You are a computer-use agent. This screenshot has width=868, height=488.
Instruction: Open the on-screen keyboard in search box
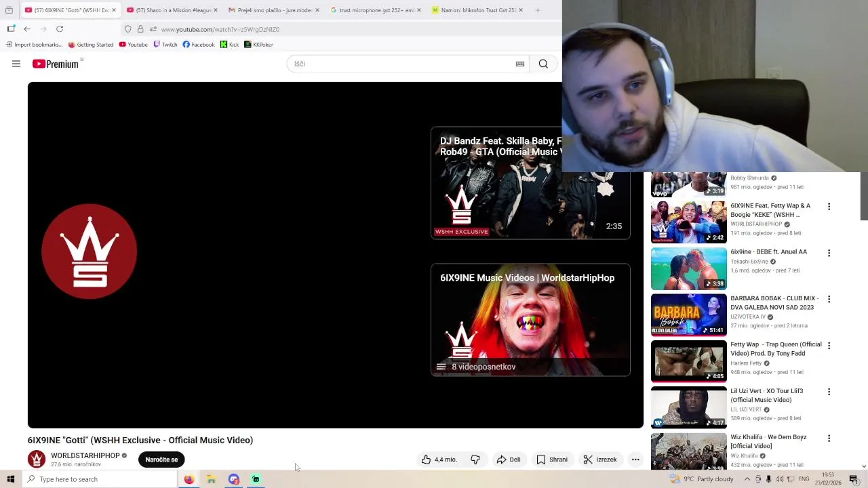coord(520,64)
